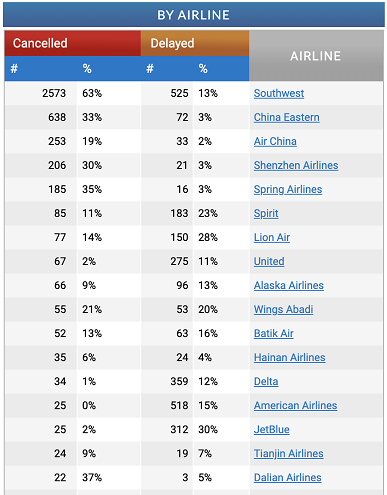Open the Hainan Airlines link

[x=289, y=357]
